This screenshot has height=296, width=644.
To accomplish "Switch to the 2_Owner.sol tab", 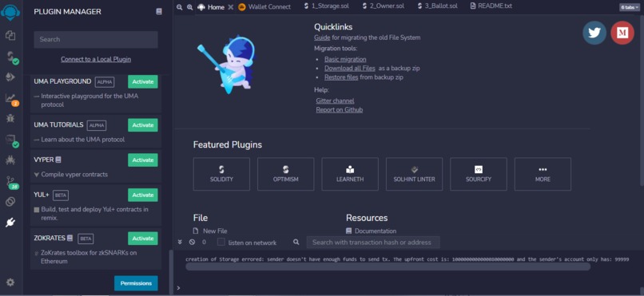I will tap(384, 6).
